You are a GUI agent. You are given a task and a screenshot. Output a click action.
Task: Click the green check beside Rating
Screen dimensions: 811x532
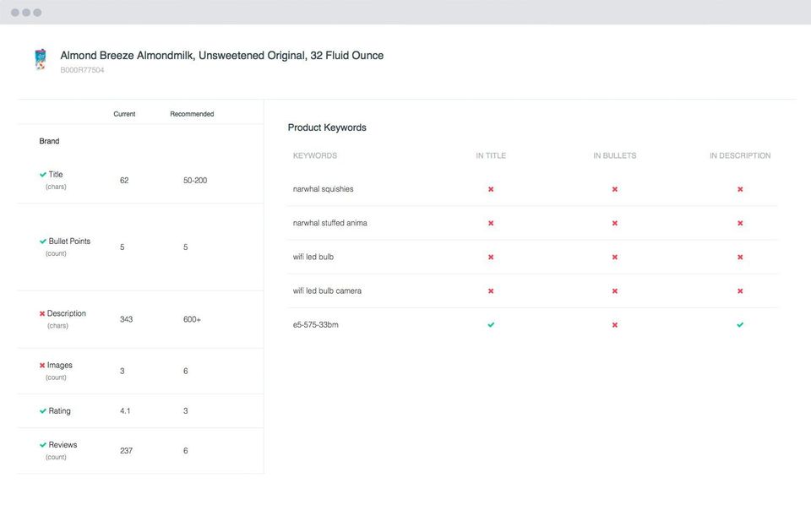tap(43, 411)
